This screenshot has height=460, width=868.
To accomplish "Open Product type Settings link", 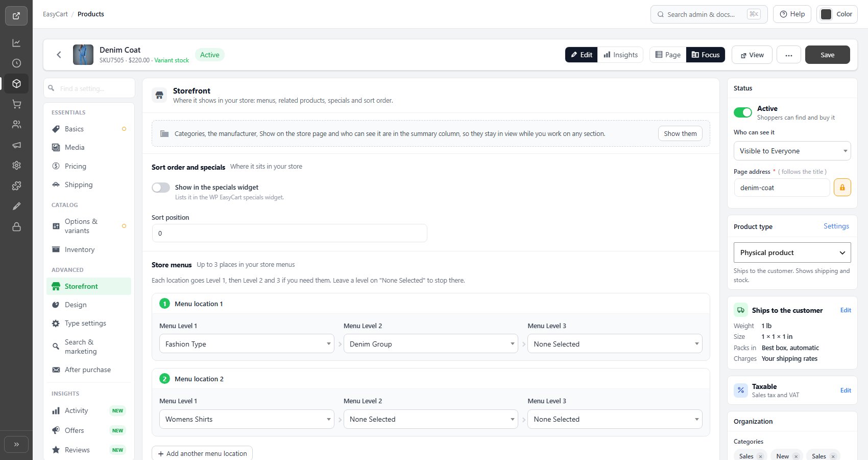I will click(836, 226).
